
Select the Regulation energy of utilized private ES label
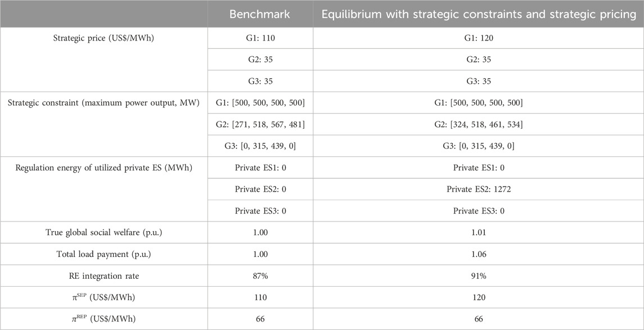coord(103,167)
